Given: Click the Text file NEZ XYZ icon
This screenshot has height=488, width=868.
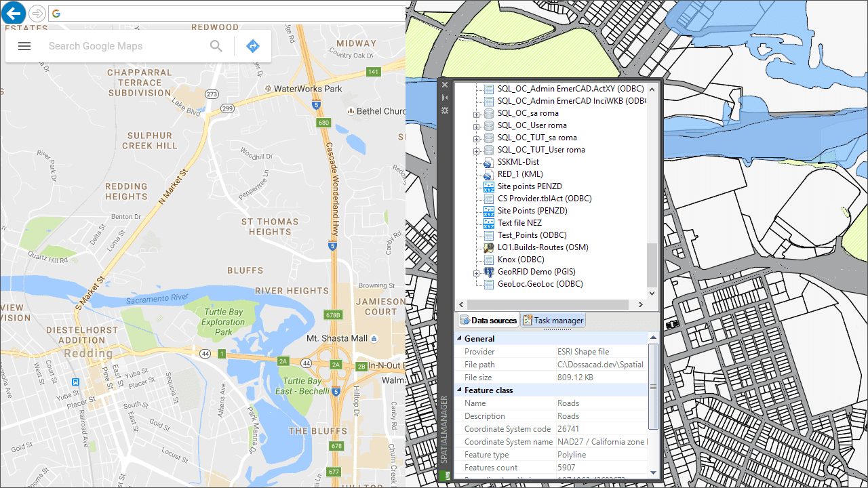Looking at the screenshot, I should click(x=489, y=223).
